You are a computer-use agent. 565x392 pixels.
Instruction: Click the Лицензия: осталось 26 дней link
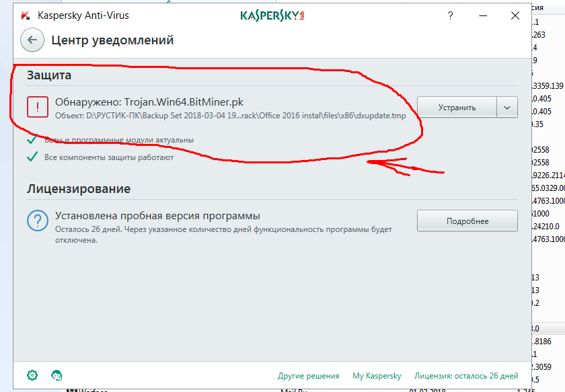(x=466, y=376)
